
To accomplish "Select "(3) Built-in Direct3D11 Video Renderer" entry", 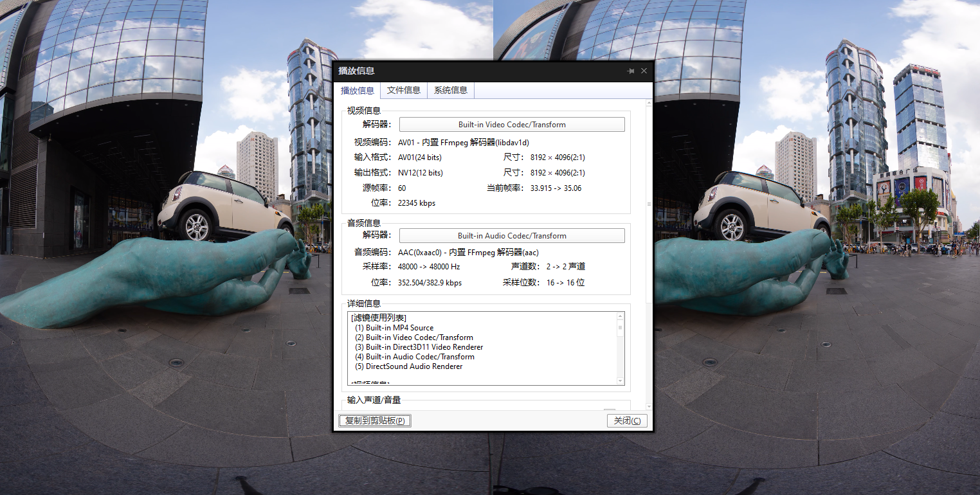I will coord(419,346).
